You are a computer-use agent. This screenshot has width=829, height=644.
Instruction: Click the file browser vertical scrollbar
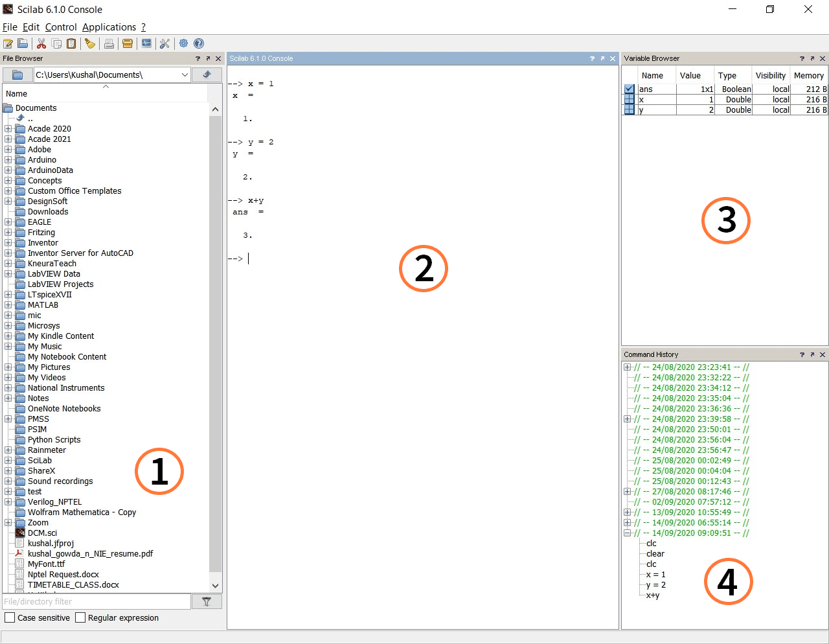pos(216,343)
